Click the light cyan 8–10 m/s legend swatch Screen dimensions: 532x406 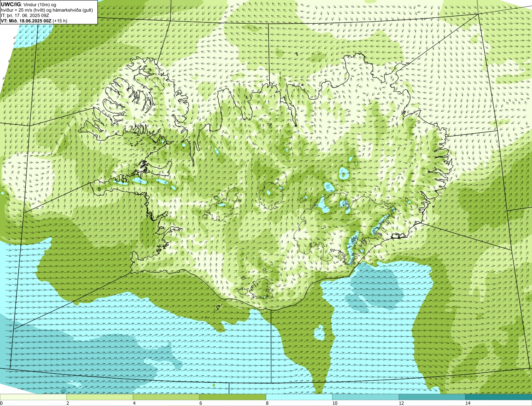pyautogui.click(x=299, y=397)
